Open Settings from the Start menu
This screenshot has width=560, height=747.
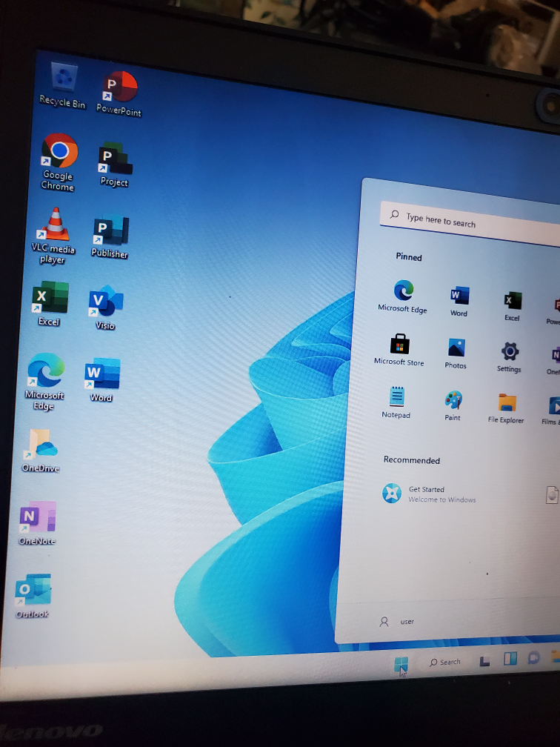509,352
